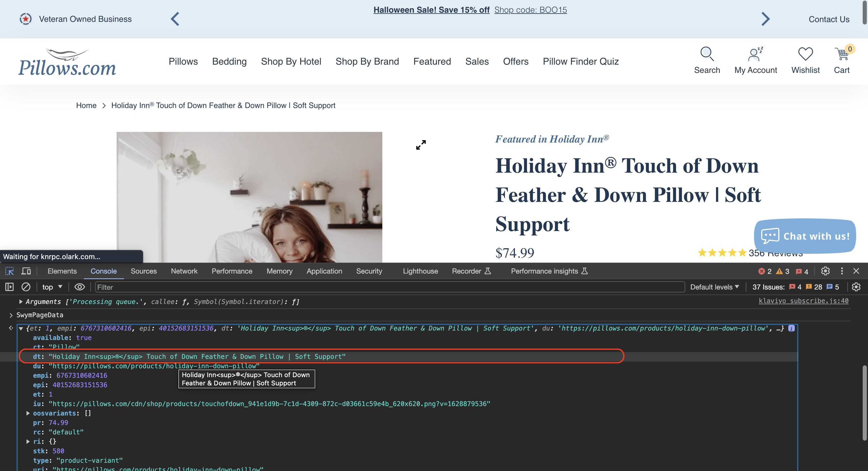The height and width of the screenshot is (471, 868).
Task: Switch to the Network tab
Action: pos(184,271)
